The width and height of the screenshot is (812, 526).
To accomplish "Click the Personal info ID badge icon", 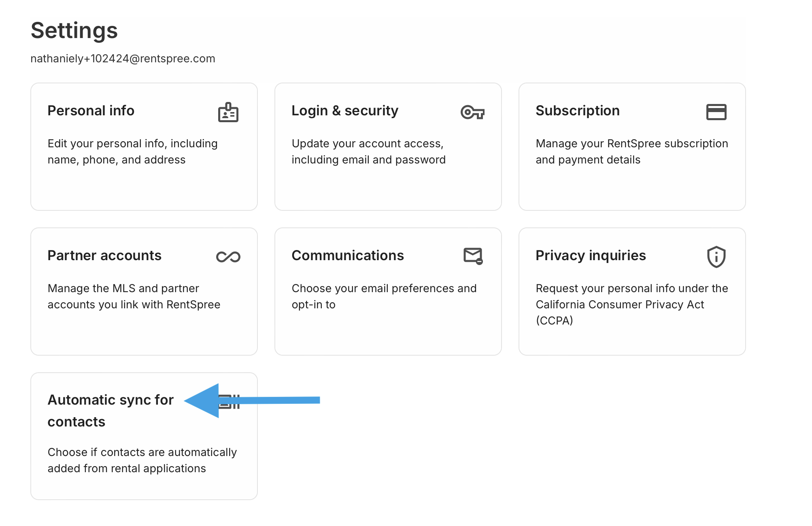I will (x=229, y=112).
